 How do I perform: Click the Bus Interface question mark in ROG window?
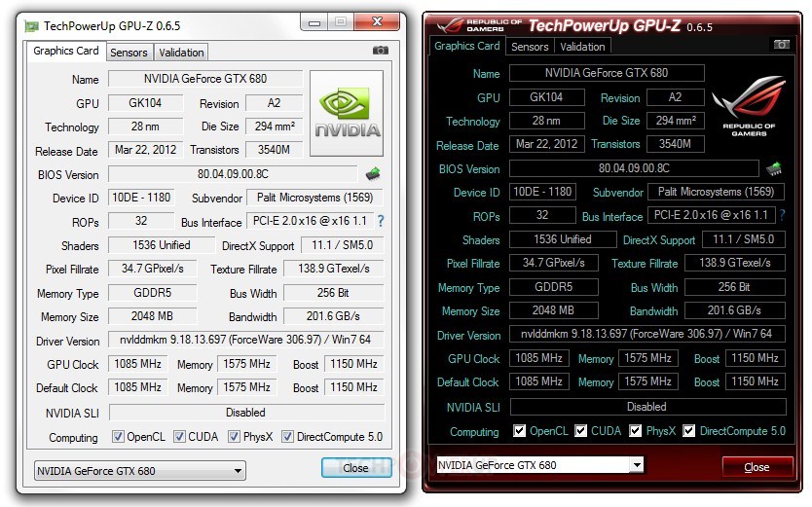point(782,215)
